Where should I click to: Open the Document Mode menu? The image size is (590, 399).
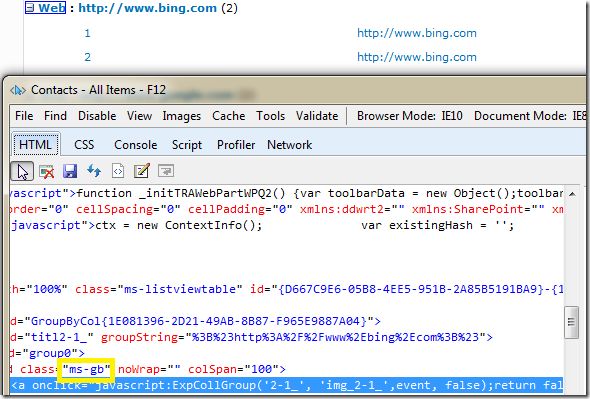point(530,116)
